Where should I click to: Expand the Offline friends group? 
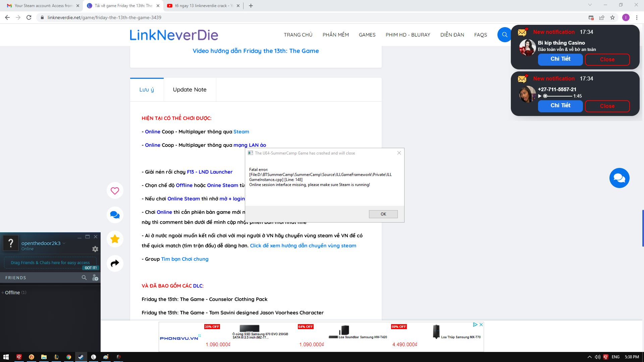pyautogui.click(x=12, y=293)
